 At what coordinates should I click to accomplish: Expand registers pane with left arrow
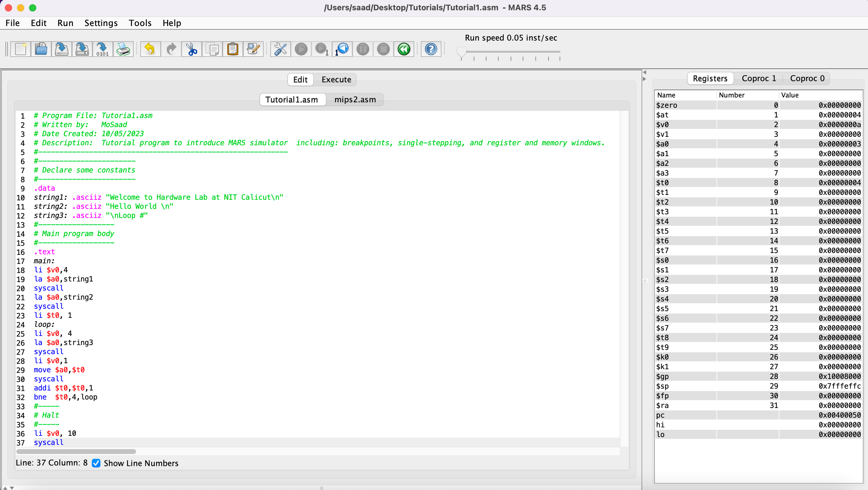644,72
